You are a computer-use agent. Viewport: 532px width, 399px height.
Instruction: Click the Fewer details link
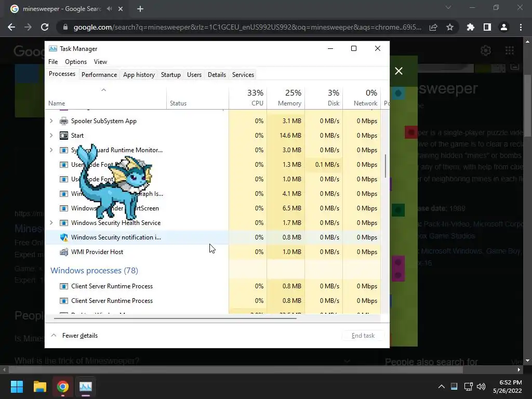click(x=80, y=336)
